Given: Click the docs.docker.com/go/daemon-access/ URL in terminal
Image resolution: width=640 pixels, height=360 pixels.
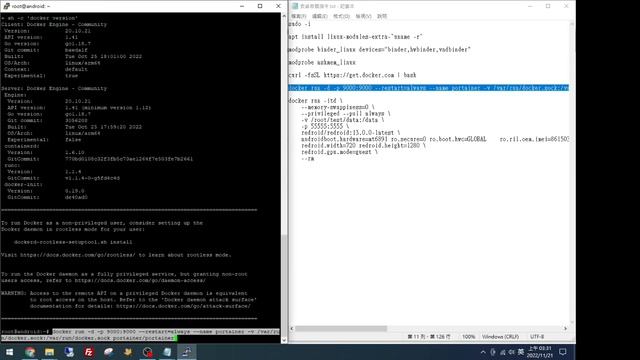Looking at the screenshot, I should coord(140,280).
